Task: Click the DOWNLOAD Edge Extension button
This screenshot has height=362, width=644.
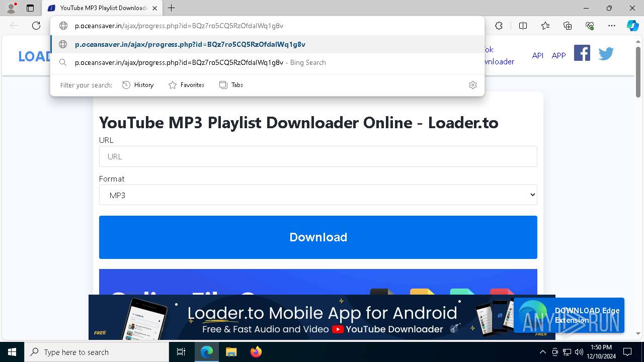Action: coord(569,315)
